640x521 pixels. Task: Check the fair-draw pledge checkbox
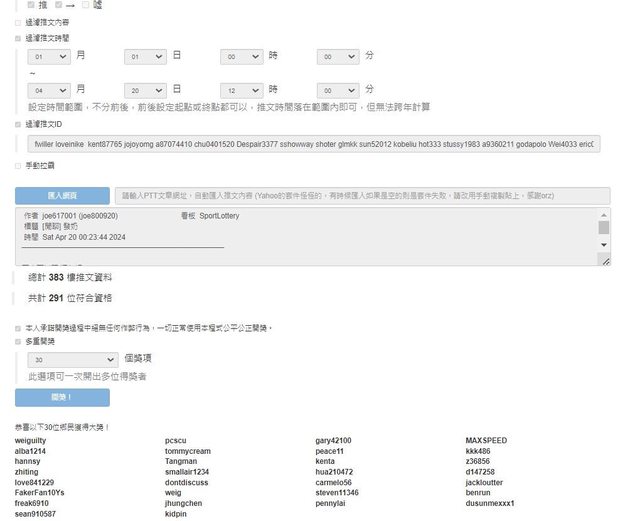pos(18,327)
